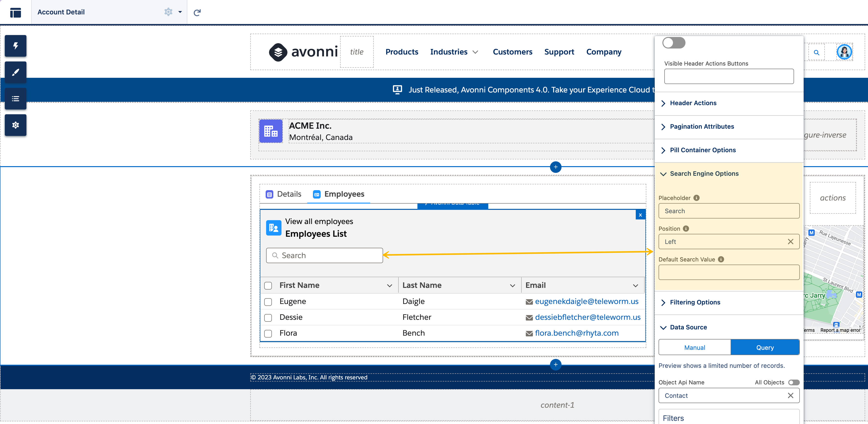868x424 pixels.
Task: Expand the Filtering Options section
Action: click(x=695, y=303)
